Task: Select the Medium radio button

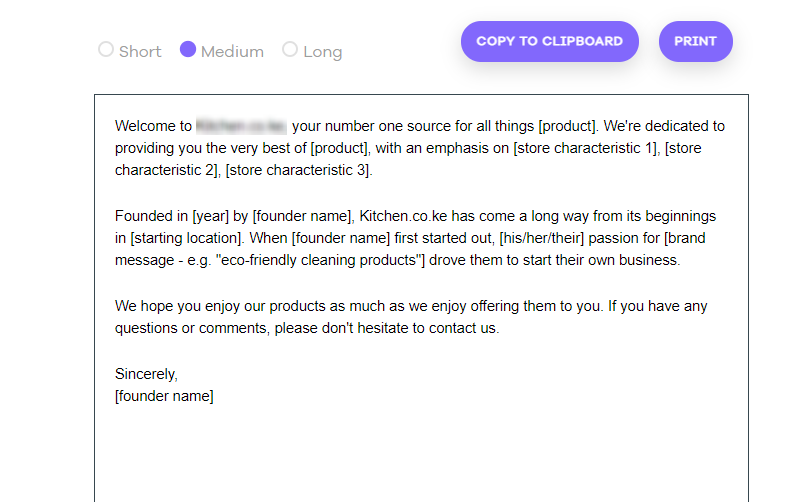Action: tap(188, 49)
